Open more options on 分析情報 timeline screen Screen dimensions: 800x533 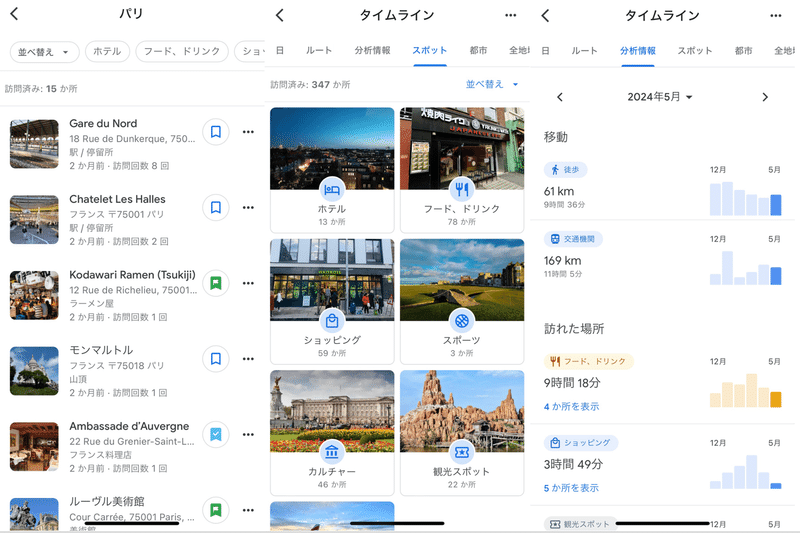776,15
